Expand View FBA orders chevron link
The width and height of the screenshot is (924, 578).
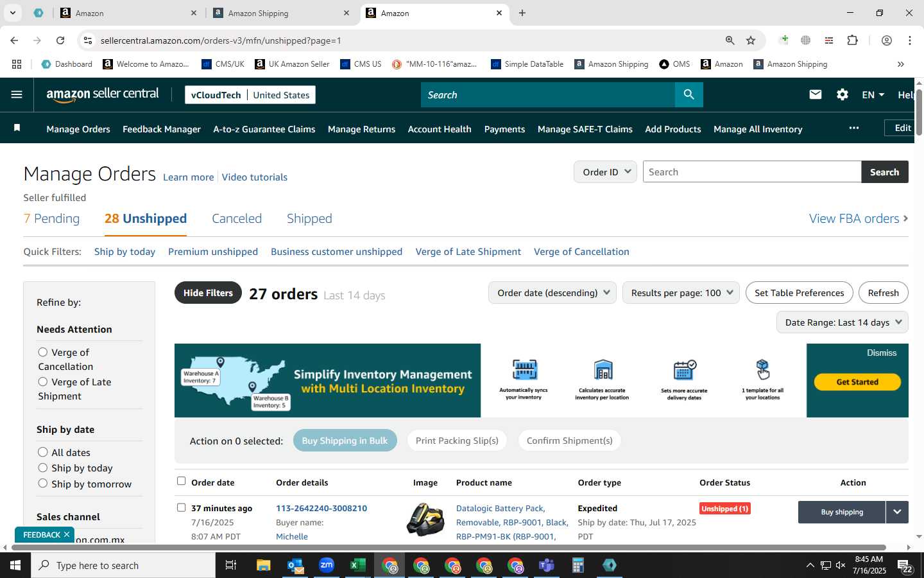tap(859, 218)
